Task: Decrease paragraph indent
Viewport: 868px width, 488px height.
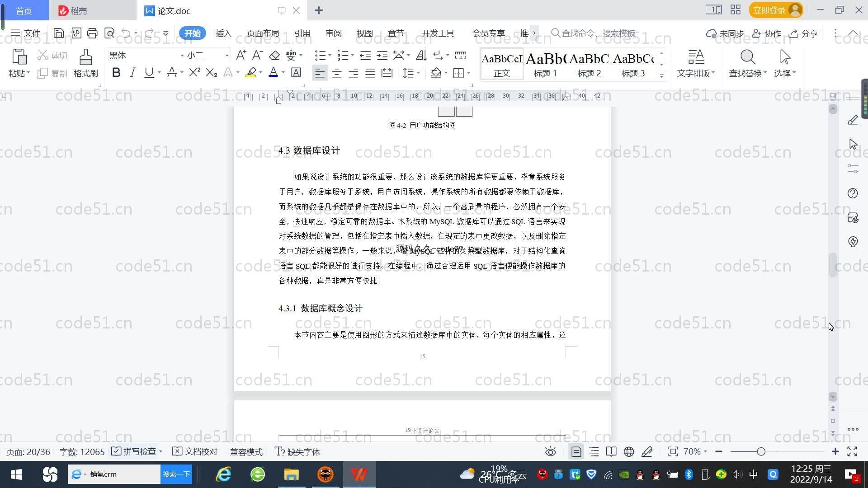Action: 365,55
